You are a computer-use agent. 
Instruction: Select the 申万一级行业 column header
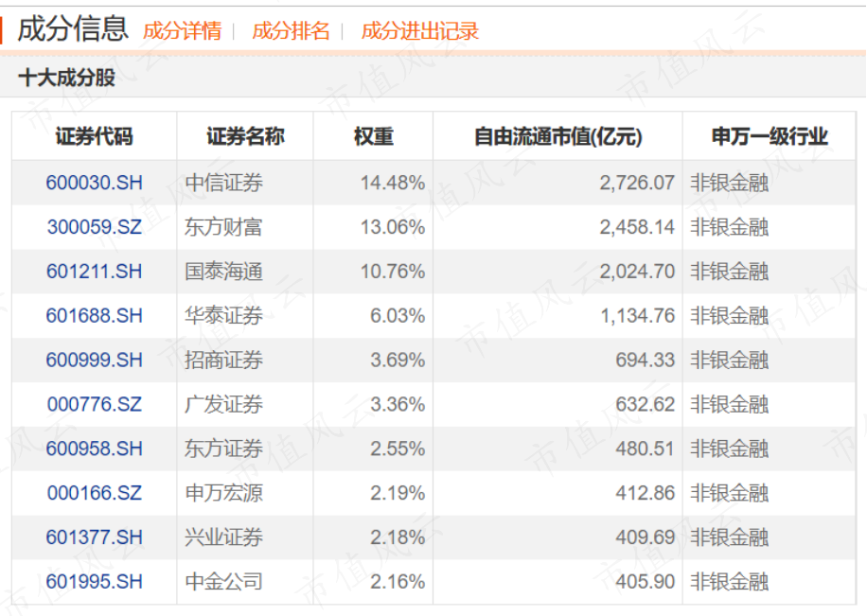(770, 136)
